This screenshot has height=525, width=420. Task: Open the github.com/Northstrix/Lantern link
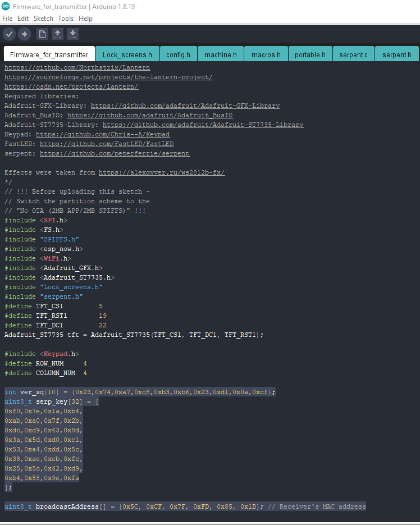point(77,67)
